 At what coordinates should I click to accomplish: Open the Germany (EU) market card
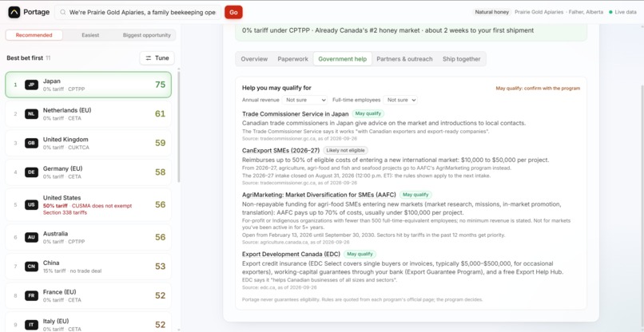click(x=89, y=172)
